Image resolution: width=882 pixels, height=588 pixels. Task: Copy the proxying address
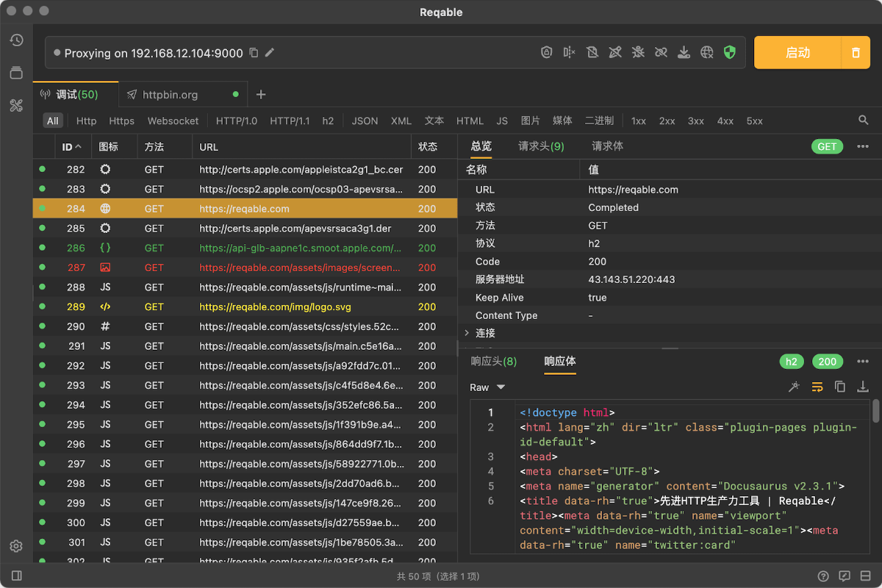coord(254,53)
